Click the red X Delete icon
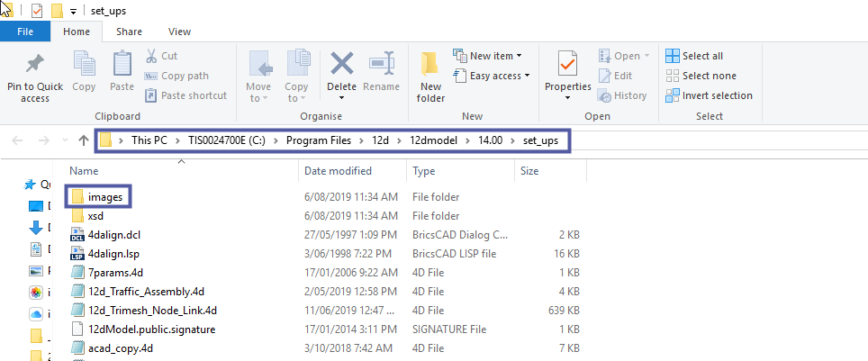This screenshot has height=361, width=868. coord(342,63)
